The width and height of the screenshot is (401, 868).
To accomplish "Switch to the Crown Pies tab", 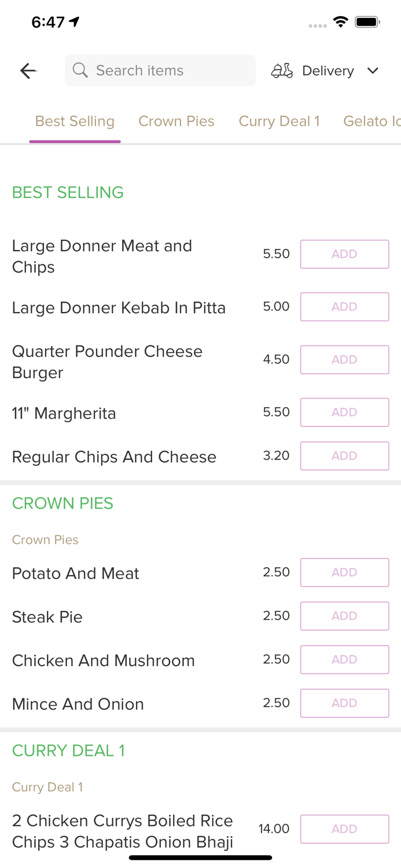I will pos(176,121).
